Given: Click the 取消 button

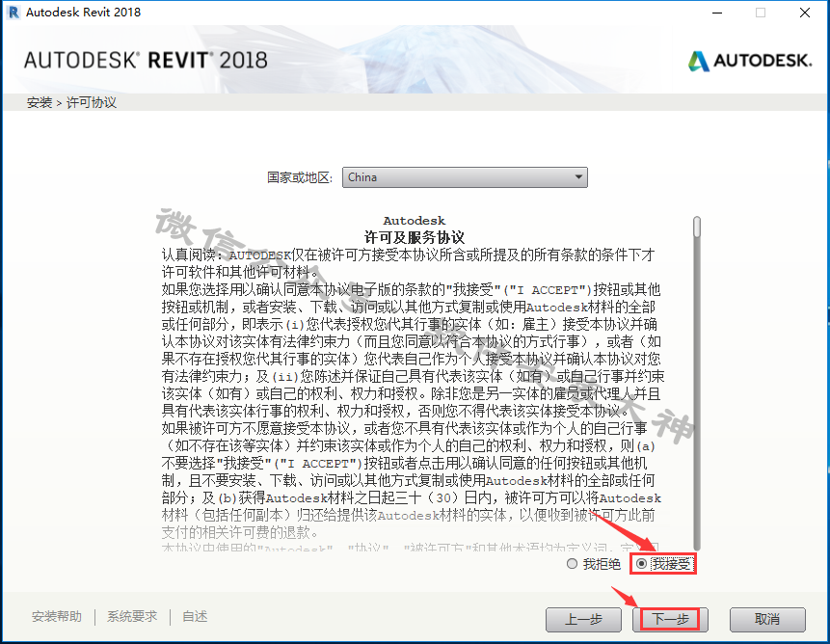Looking at the screenshot, I should [767, 619].
